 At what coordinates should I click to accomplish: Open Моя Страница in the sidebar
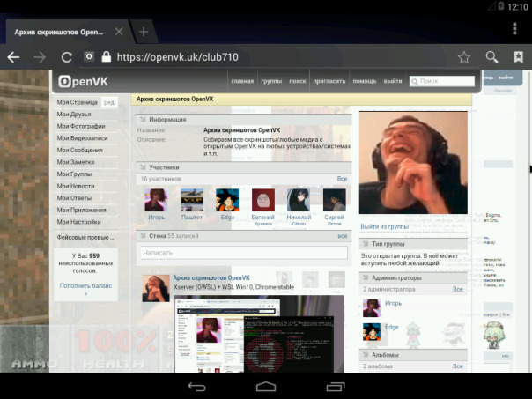click(77, 102)
